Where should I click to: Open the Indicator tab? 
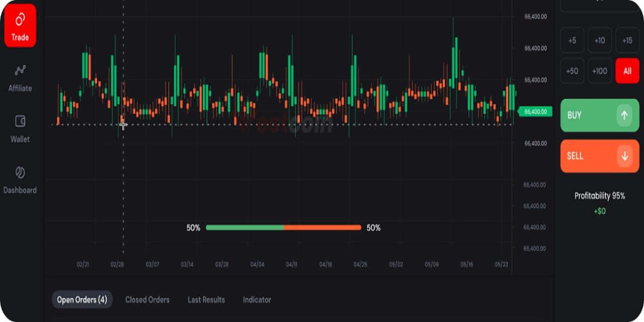pyautogui.click(x=257, y=300)
